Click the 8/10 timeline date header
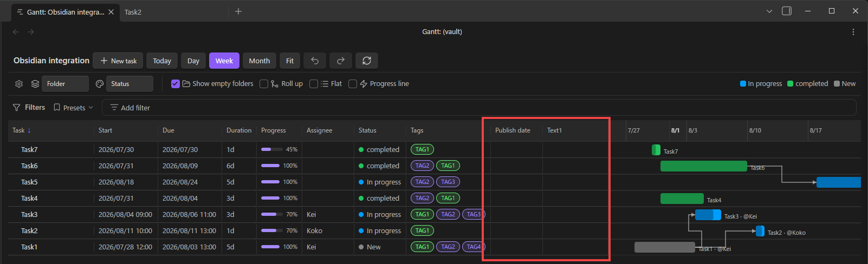The width and height of the screenshot is (868, 264). point(755,130)
